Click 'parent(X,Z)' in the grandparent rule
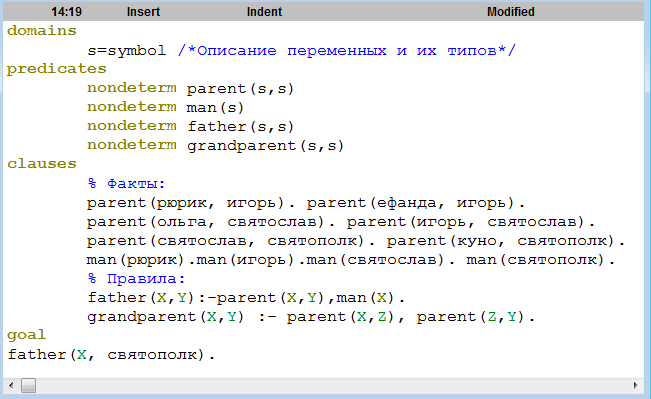The width and height of the screenshot is (651, 399). pos(340,317)
